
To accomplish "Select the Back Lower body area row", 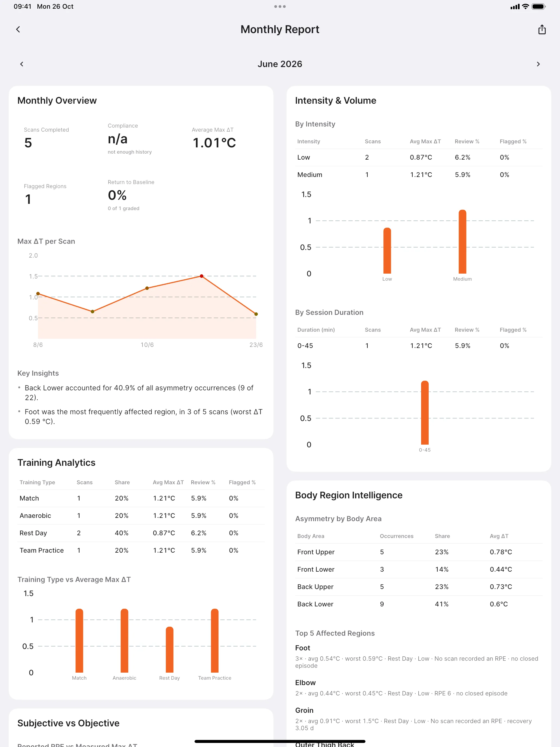I will click(419, 604).
